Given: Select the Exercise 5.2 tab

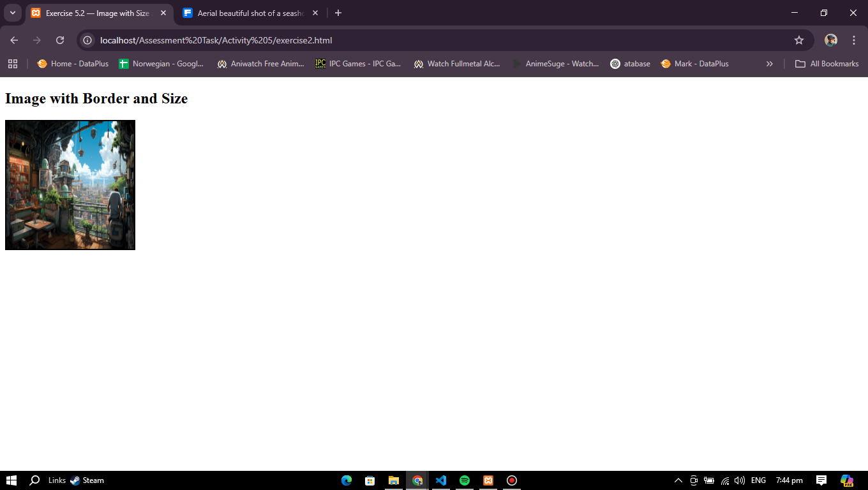Looking at the screenshot, I should 97,13.
